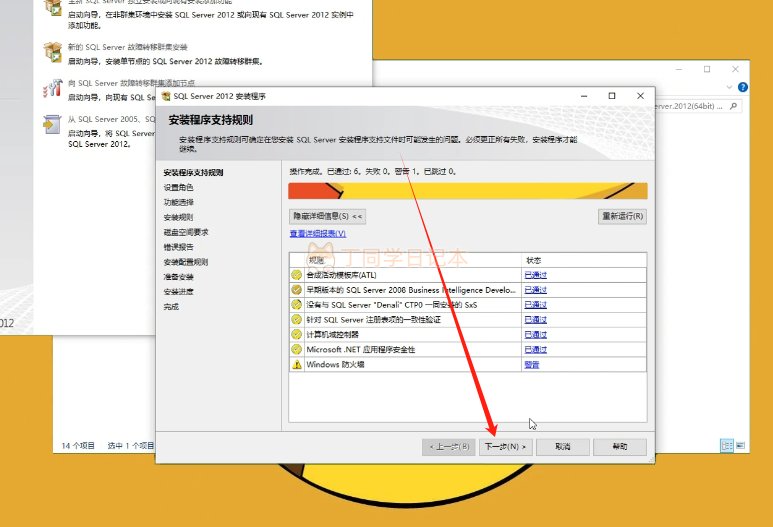Click the 状态 column header
Image resolution: width=773 pixels, height=527 pixels.
(x=584, y=260)
